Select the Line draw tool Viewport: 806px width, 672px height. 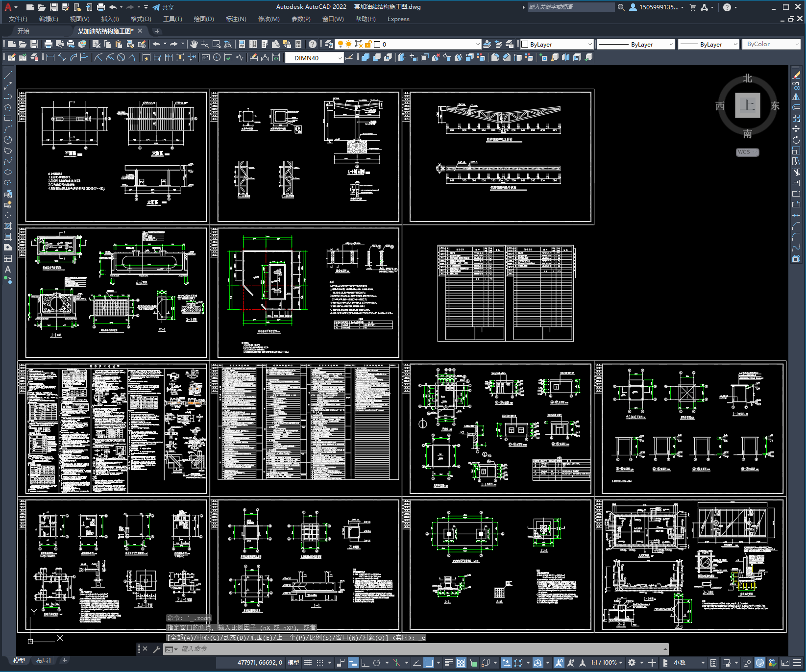[8, 75]
